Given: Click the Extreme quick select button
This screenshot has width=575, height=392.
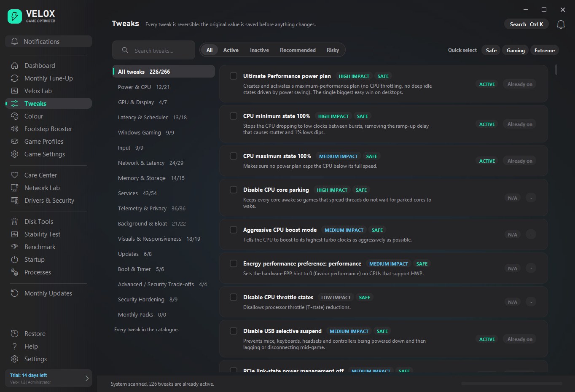Looking at the screenshot, I should point(545,51).
